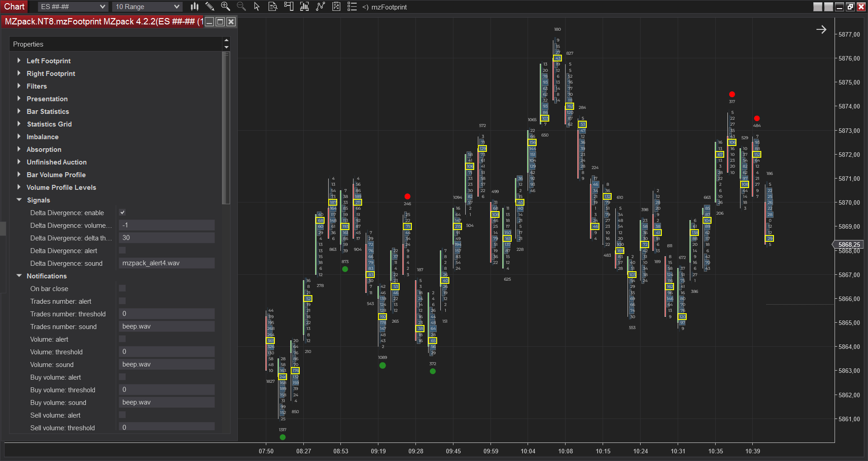Click the Properties sort arrows stepper
Viewport: 868px width, 461px height.
coord(226,44)
